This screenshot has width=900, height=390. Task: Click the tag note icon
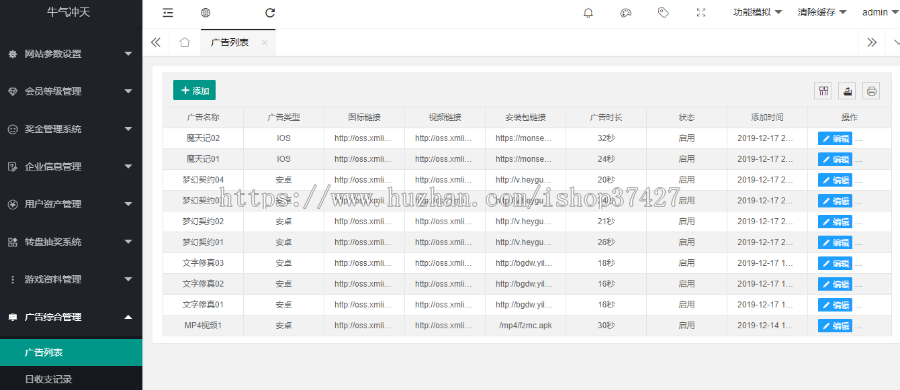[x=663, y=13]
